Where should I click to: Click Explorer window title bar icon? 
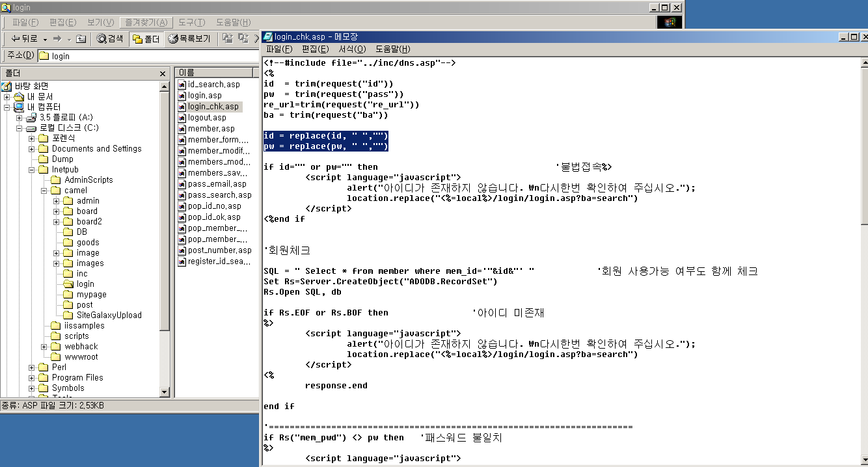[7, 7]
